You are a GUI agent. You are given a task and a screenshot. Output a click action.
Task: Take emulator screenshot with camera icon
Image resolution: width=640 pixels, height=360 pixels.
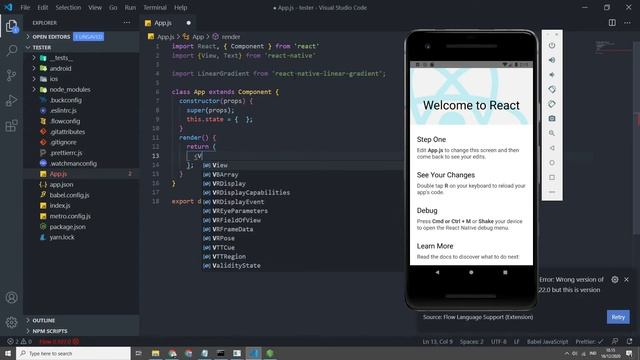[552, 118]
